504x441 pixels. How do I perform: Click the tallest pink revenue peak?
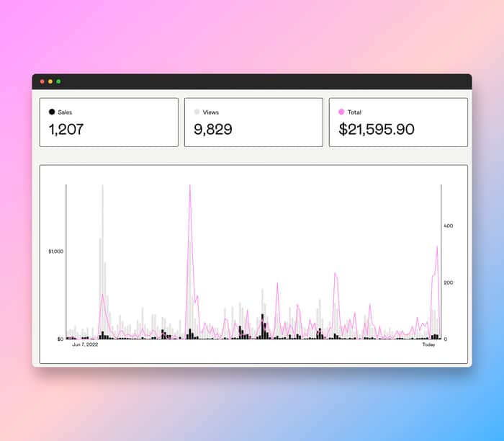[x=190, y=187]
